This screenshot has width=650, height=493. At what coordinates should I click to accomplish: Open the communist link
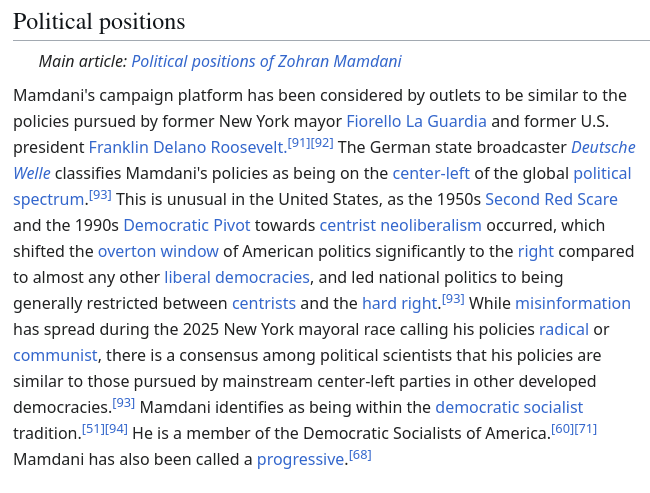(55, 355)
